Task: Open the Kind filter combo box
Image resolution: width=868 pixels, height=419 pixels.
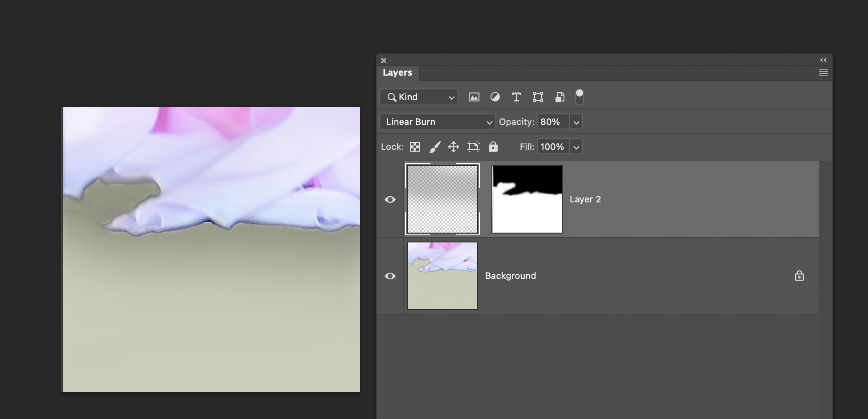Action: coord(418,97)
